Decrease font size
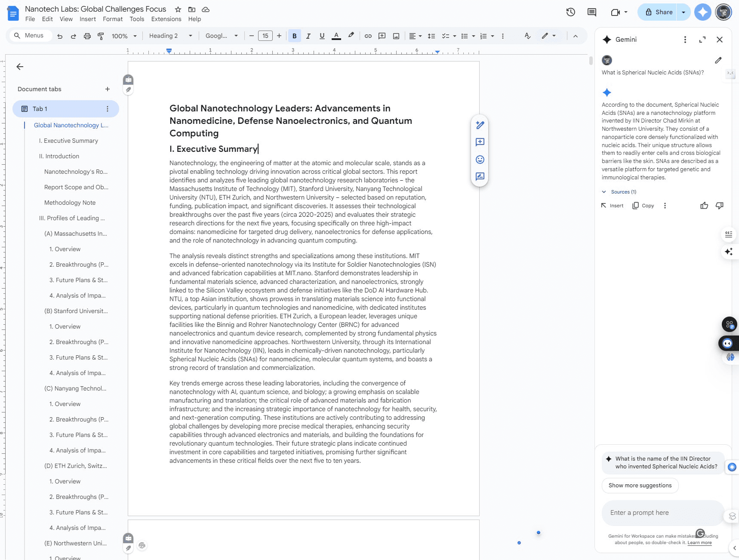 [x=252, y=36]
